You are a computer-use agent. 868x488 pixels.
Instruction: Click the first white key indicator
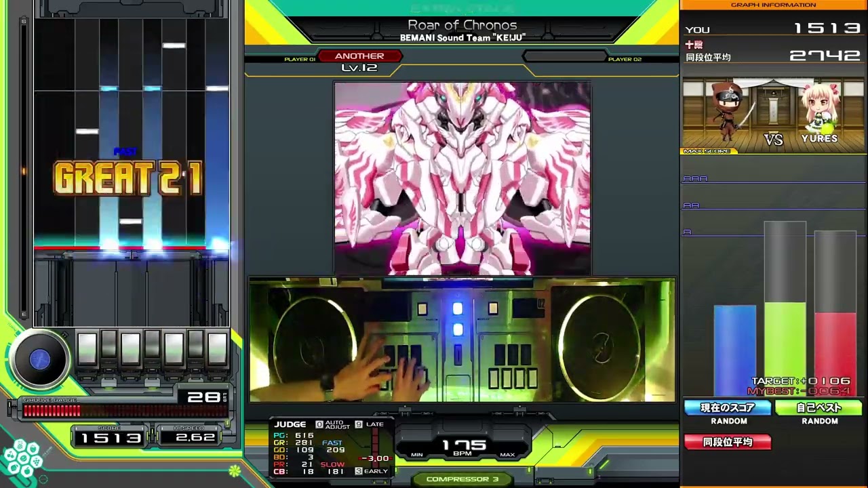click(x=87, y=349)
